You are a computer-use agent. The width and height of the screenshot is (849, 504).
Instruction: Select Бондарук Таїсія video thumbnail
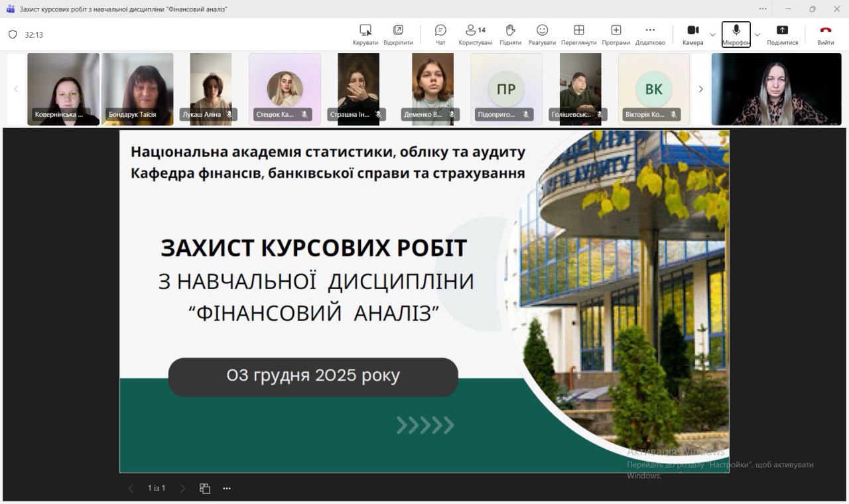tap(137, 89)
